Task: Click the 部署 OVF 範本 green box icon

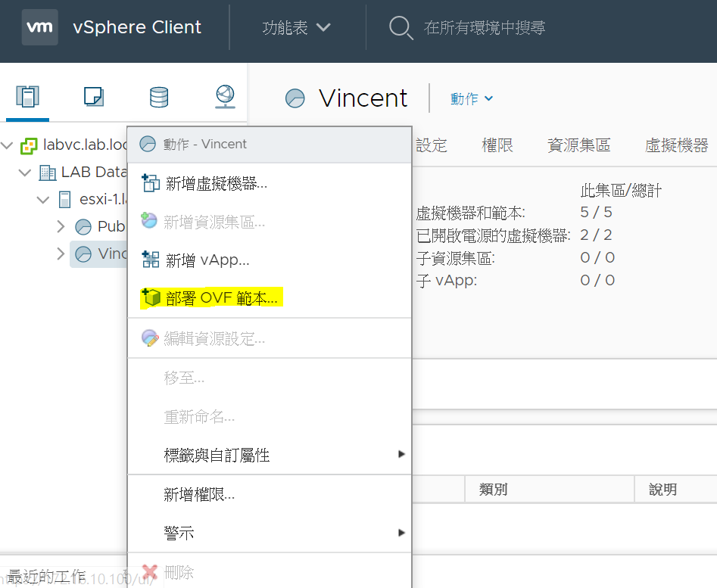Action: point(151,297)
